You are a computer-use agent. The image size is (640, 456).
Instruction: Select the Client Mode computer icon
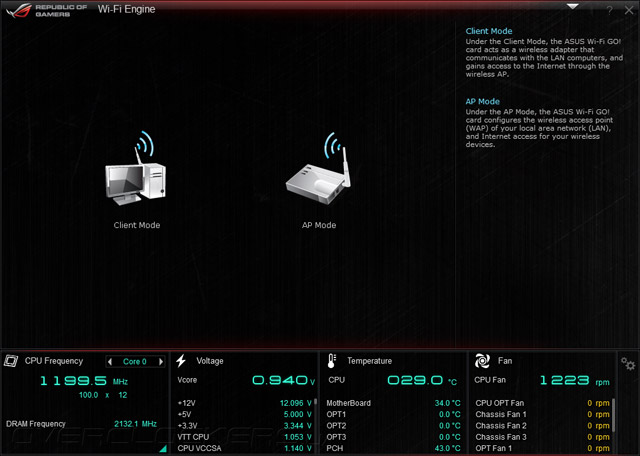pyautogui.click(x=136, y=168)
